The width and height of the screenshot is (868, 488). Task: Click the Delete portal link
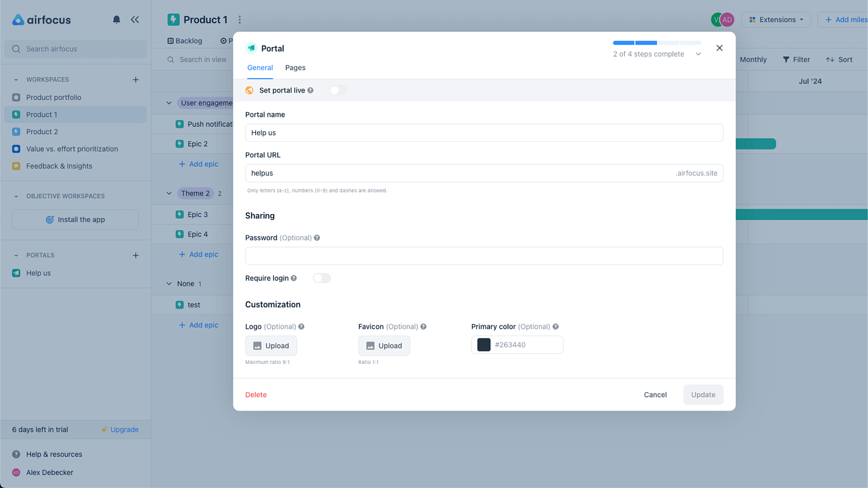coord(256,394)
